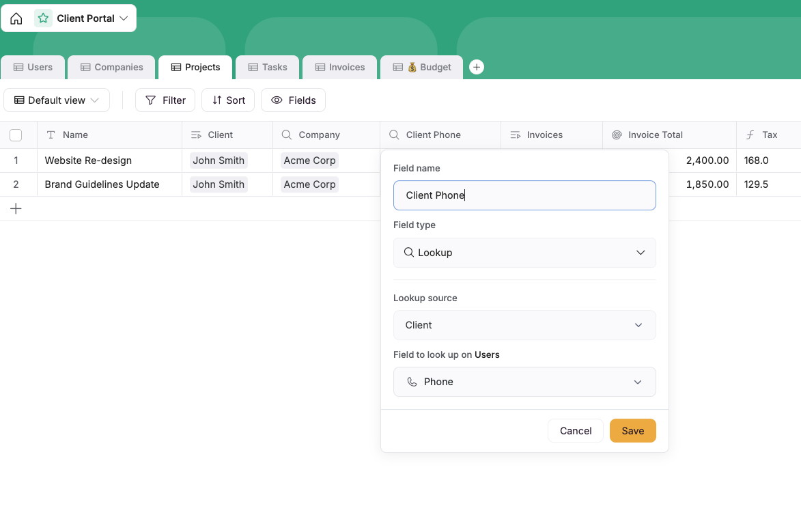Cancel the field edit
The height and width of the screenshot is (532, 801).
576,431
